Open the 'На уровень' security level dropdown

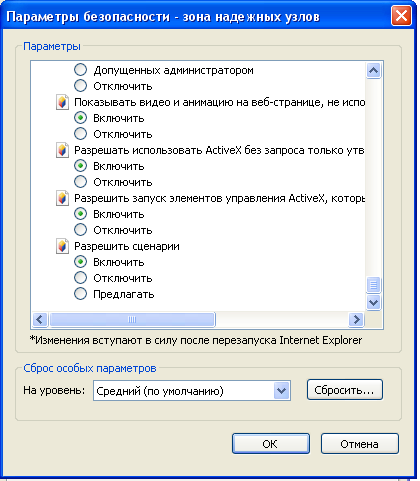(282, 390)
